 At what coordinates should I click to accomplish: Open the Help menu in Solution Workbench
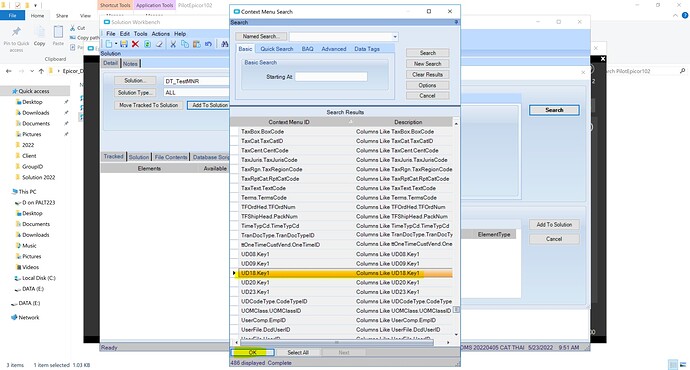click(x=180, y=34)
